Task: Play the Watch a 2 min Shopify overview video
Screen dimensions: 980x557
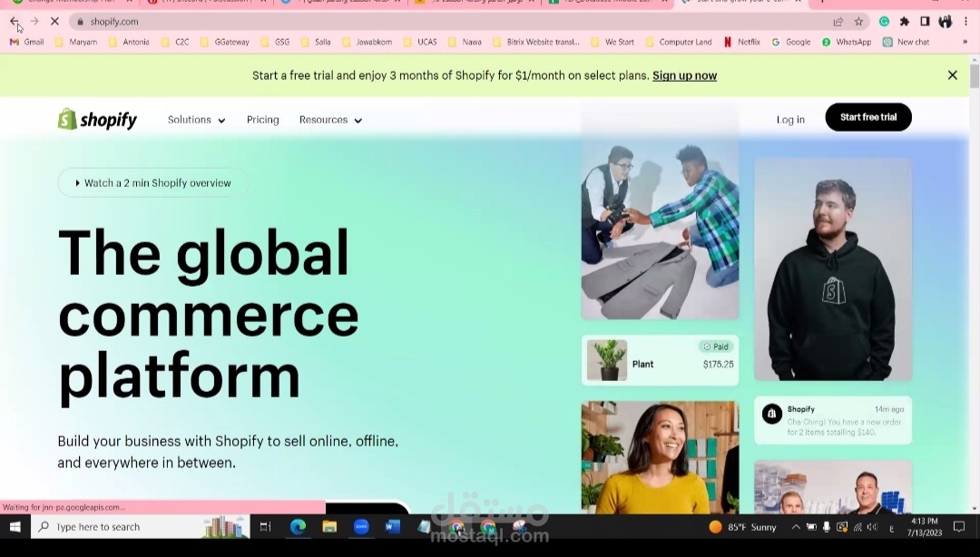Action: click(153, 183)
